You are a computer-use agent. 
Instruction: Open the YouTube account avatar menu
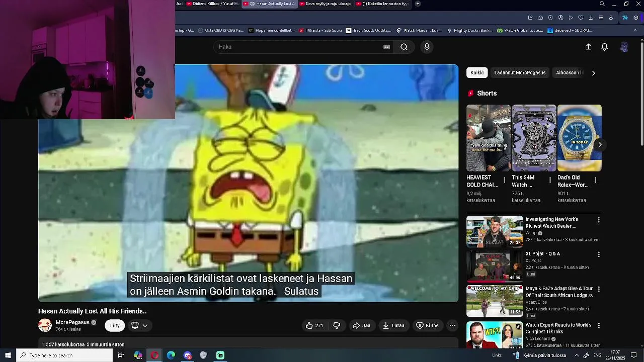624,47
